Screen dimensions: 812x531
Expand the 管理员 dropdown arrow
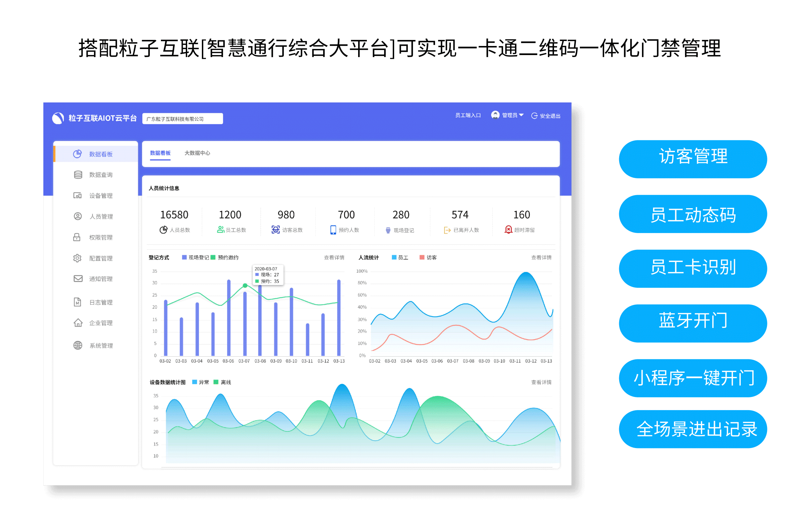click(x=521, y=115)
